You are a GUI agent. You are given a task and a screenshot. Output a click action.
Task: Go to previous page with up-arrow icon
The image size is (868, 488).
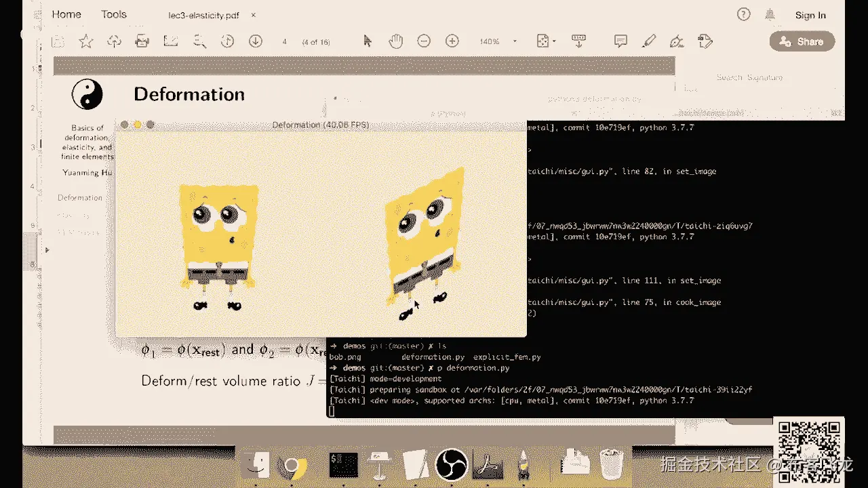(227, 41)
